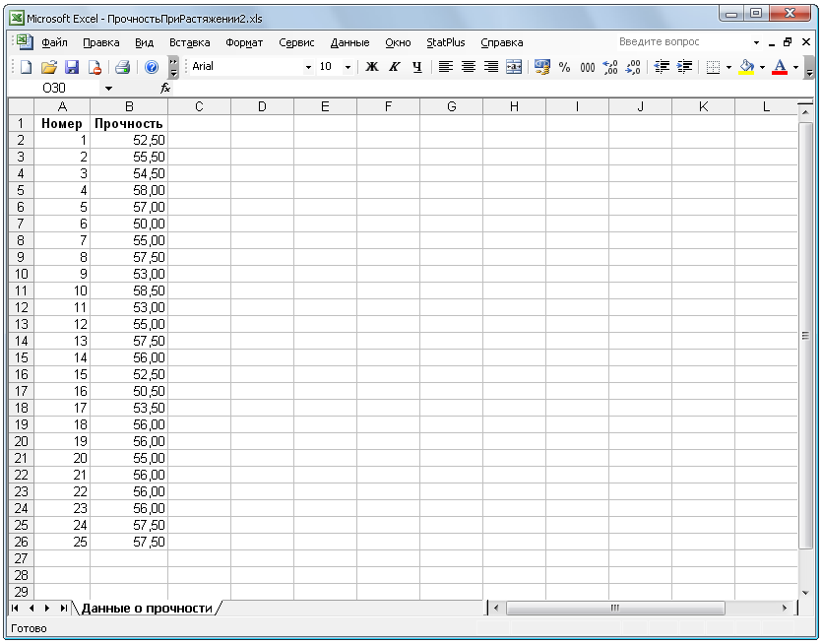Open the Вид menu

coord(144,42)
